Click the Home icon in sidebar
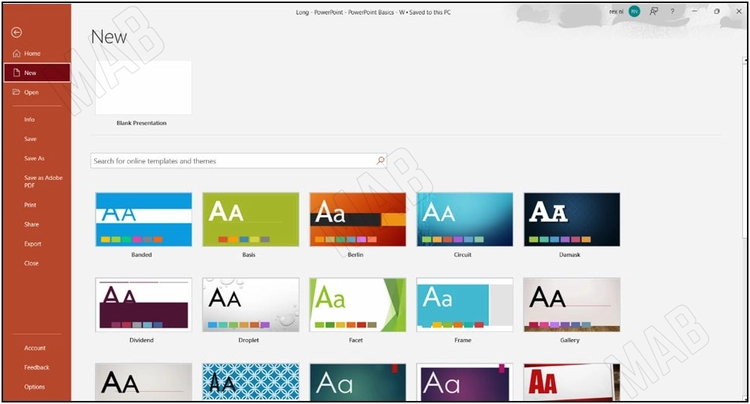This screenshot has height=404, width=750. (16, 53)
